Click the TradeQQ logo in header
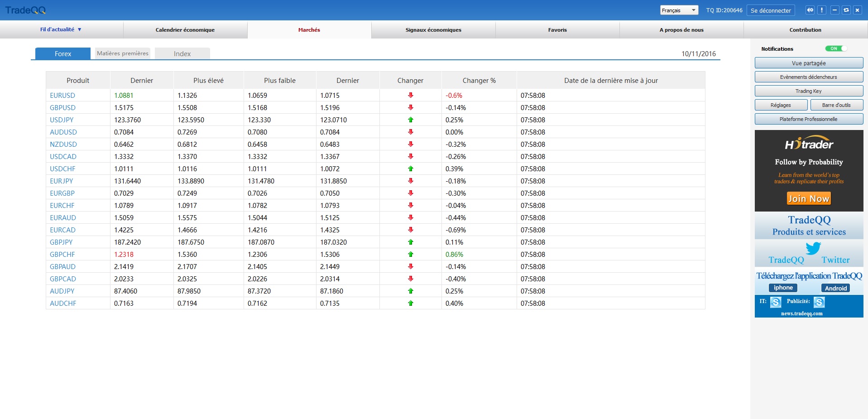The width and height of the screenshot is (868, 419). (x=25, y=10)
